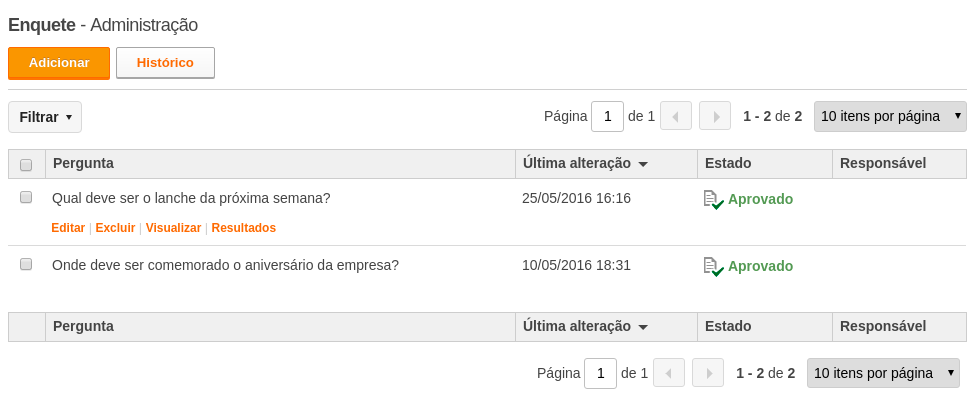This screenshot has height=418, width=975.
Task: Click the Resultados link for lanche question
Action: (x=244, y=228)
